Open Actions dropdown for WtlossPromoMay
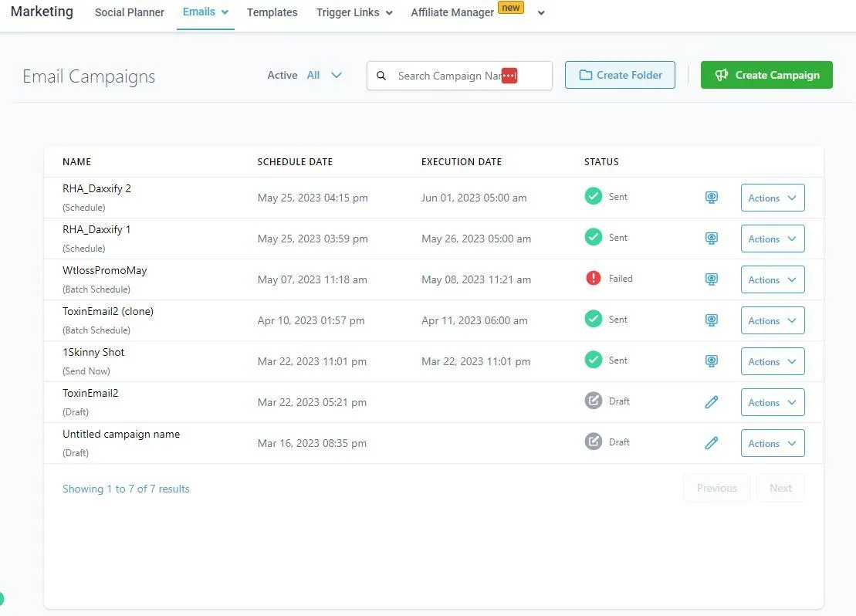 click(773, 279)
